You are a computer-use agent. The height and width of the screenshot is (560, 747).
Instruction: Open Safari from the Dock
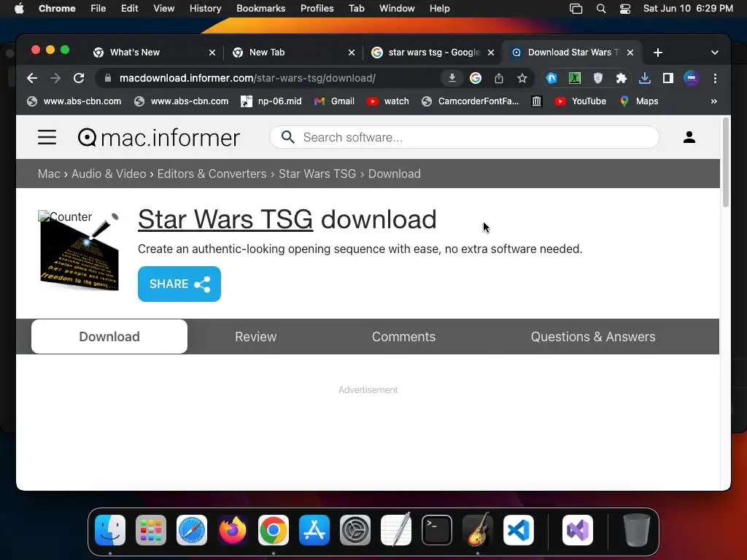(x=192, y=530)
